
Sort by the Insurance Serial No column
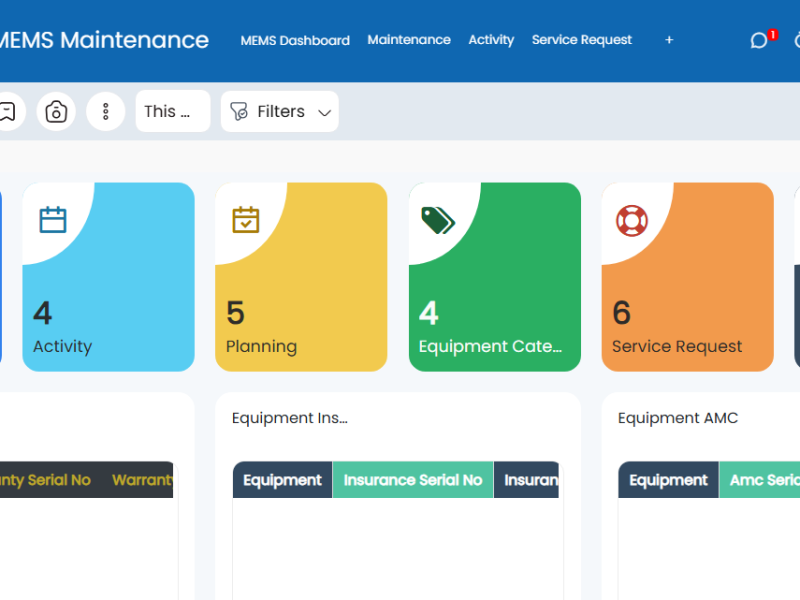412,480
